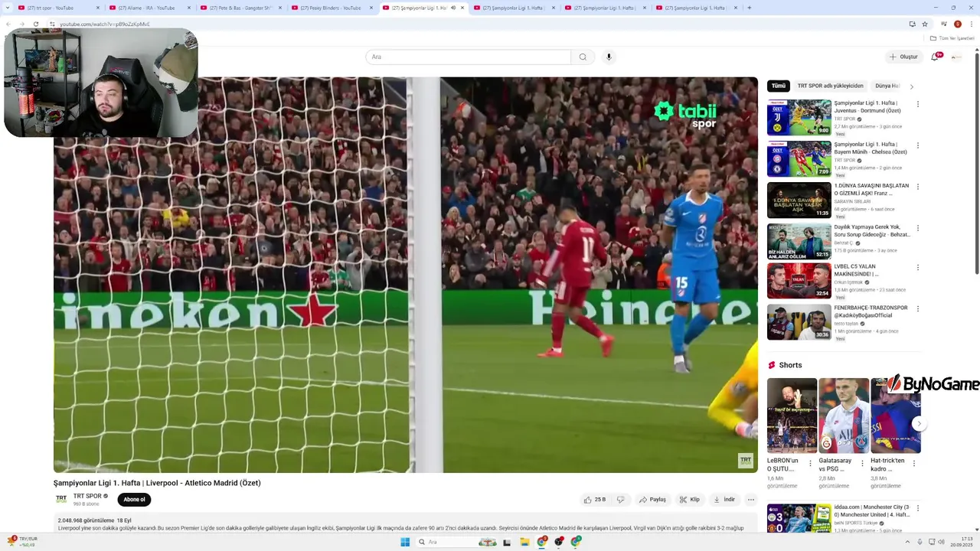Open options menu for Bayern Münih - Chelsea video
Image resolution: width=980 pixels, height=551 pixels.
pyautogui.click(x=918, y=145)
